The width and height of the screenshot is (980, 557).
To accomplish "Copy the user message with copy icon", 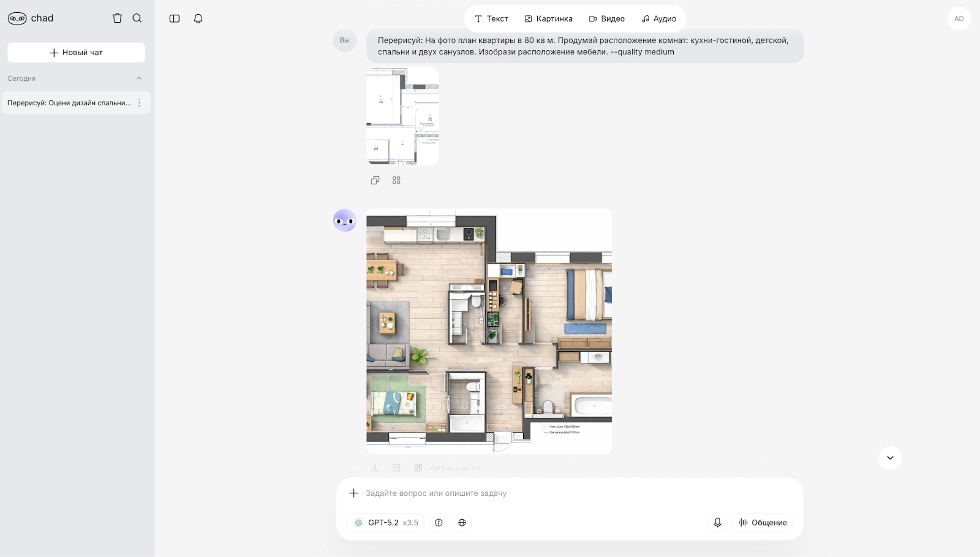I will click(375, 180).
